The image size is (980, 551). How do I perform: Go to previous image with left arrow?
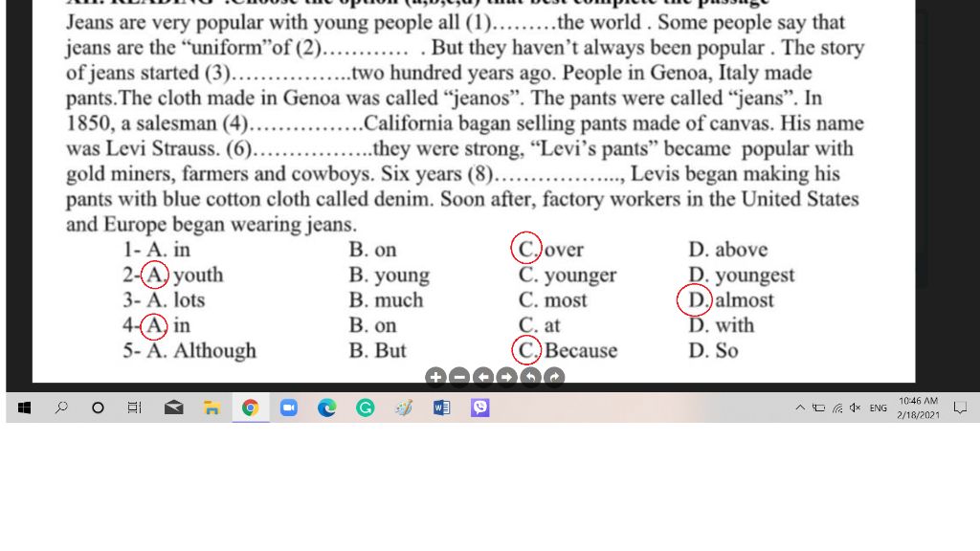tap(483, 377)
